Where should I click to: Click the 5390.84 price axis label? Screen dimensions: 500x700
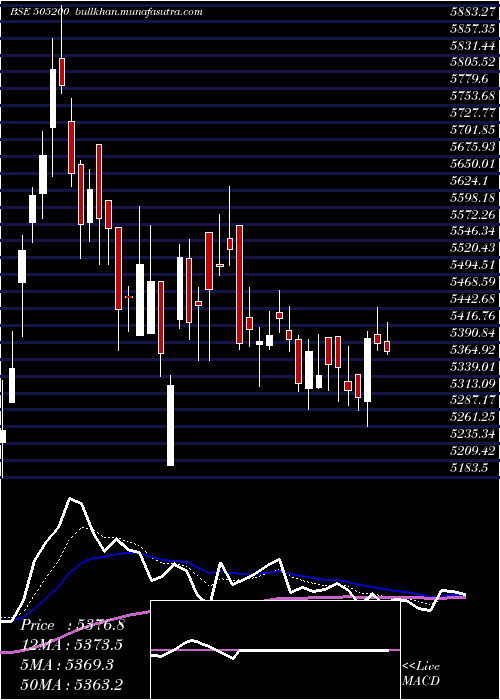pos(473,333)
